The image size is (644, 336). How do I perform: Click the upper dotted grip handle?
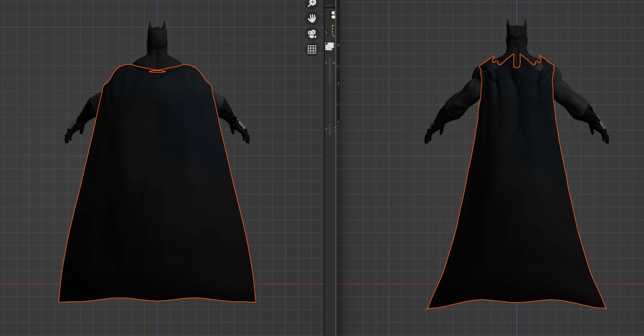326,63
